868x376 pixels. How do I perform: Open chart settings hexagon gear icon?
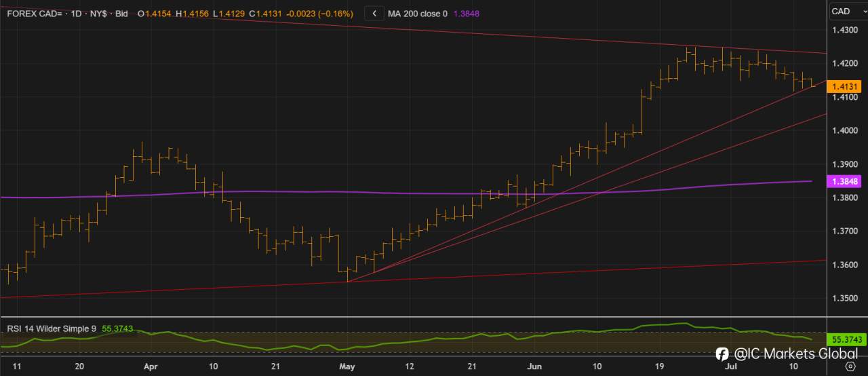point(850,366)
